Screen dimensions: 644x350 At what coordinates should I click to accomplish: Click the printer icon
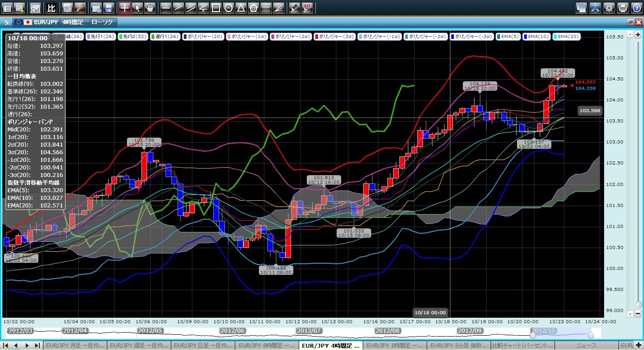623,8
